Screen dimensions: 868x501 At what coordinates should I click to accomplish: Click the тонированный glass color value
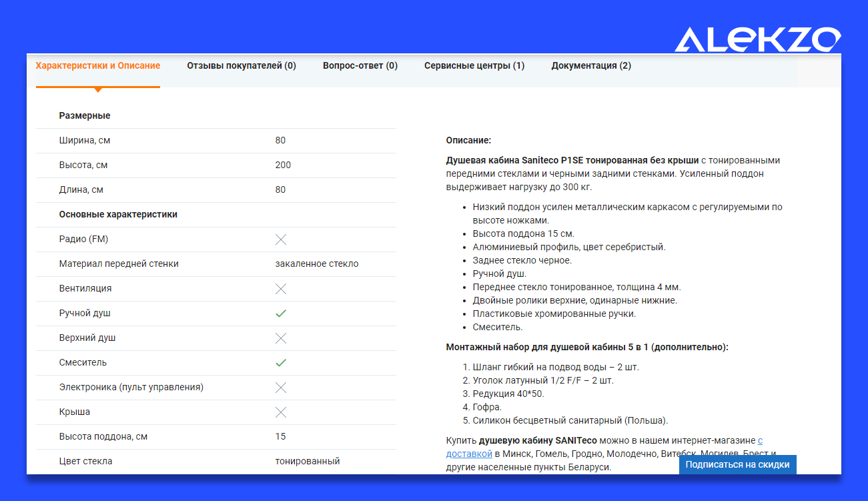[308, 461]
